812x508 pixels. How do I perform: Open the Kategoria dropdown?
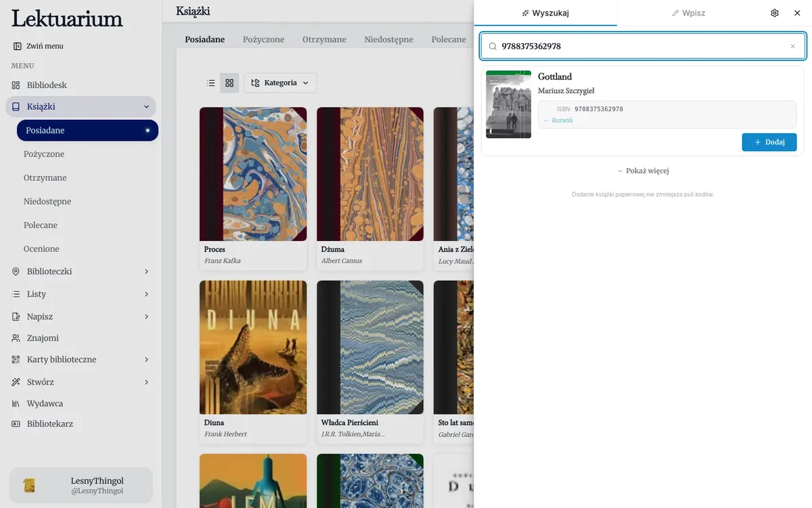280,83
